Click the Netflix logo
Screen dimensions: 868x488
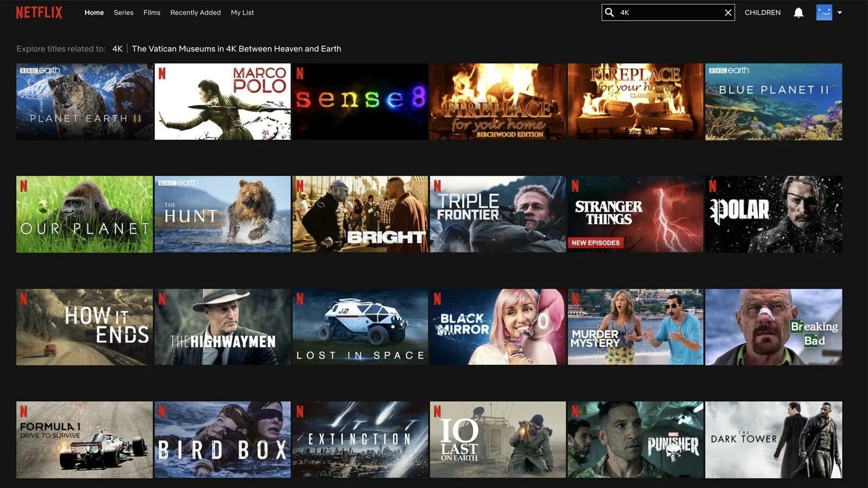pos(39,12)
